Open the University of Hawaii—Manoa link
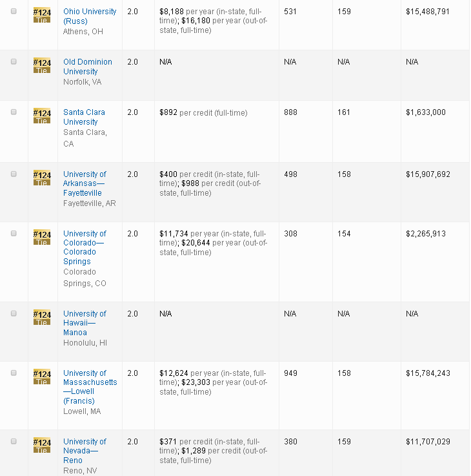This screenshot has width=471, height=476. tap(85, 323)
